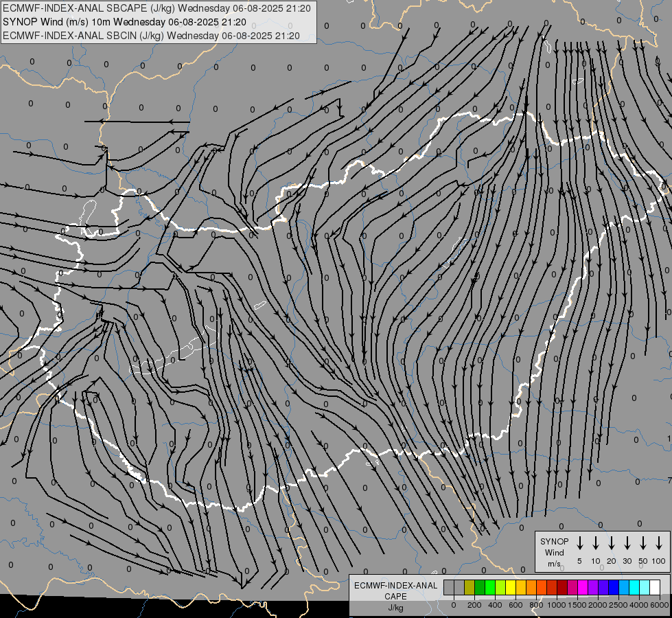The height and width of the screenshot is (618, 672).
Task: Click the SBCIN title line
Action: [151, 36]
